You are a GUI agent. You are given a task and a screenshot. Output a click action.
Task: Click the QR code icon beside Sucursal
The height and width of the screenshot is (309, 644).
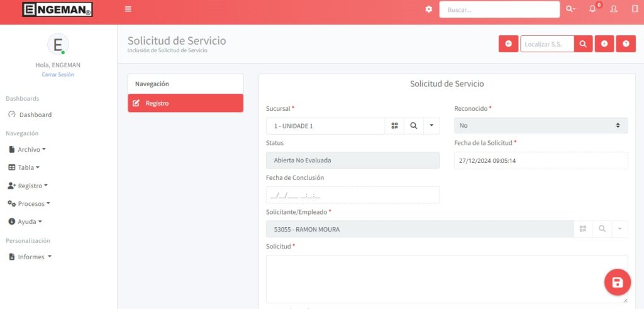click(394, 126)
